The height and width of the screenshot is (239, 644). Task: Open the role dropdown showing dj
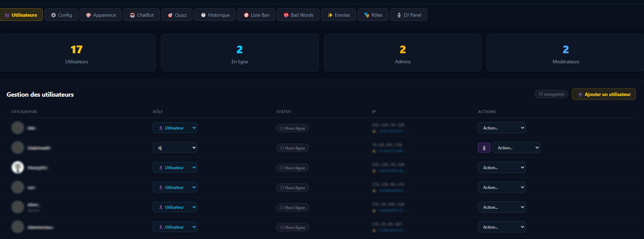coord(175,148)
